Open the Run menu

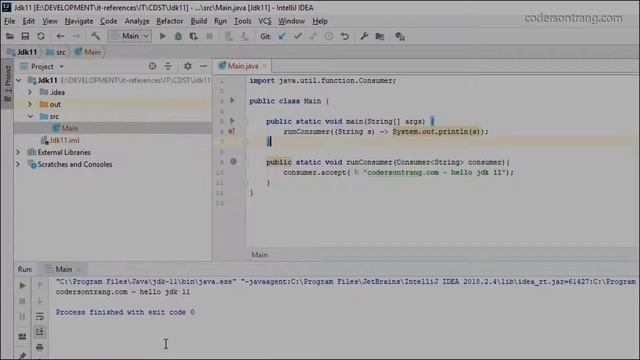(x=220, y=21)
